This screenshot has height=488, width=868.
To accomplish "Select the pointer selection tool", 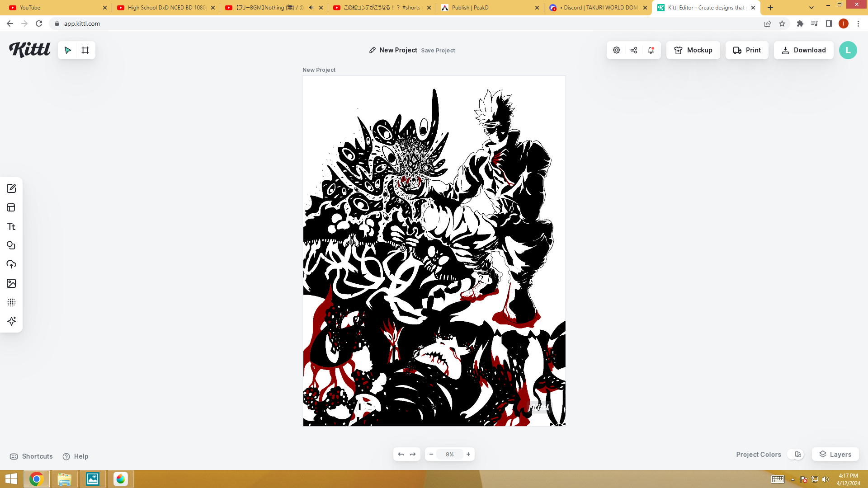I will point(68,50).
